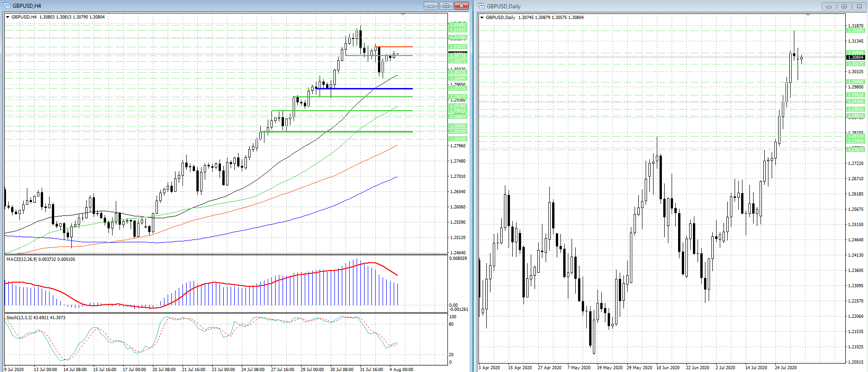This screenshot has height=372, width=868.
Task: Click the 1.30945 price label in Daily chart
Action: pos(855,53)
